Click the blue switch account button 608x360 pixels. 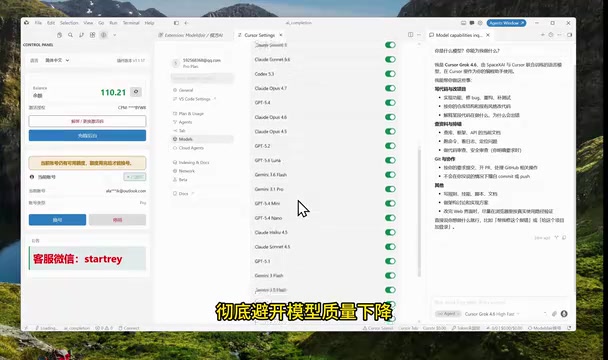point(57,220)
